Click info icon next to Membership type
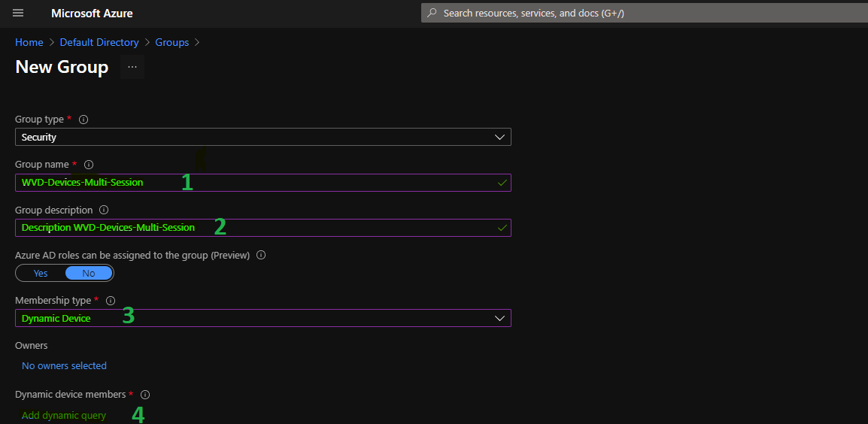Image resolution: width=868 pixels, height=424 pixels. tap(110, 301)
